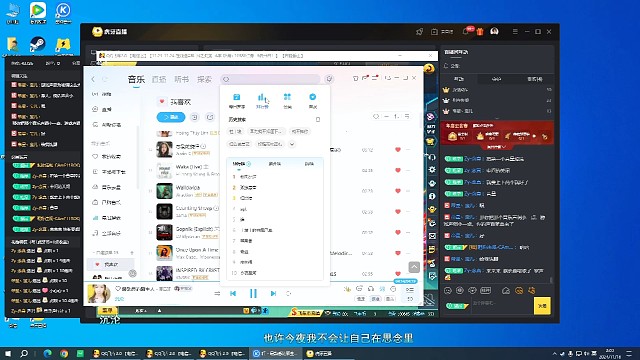Unlike the Counting Sheep song via its heart
This screenshot has width=640, height=360.
point(398,211)
